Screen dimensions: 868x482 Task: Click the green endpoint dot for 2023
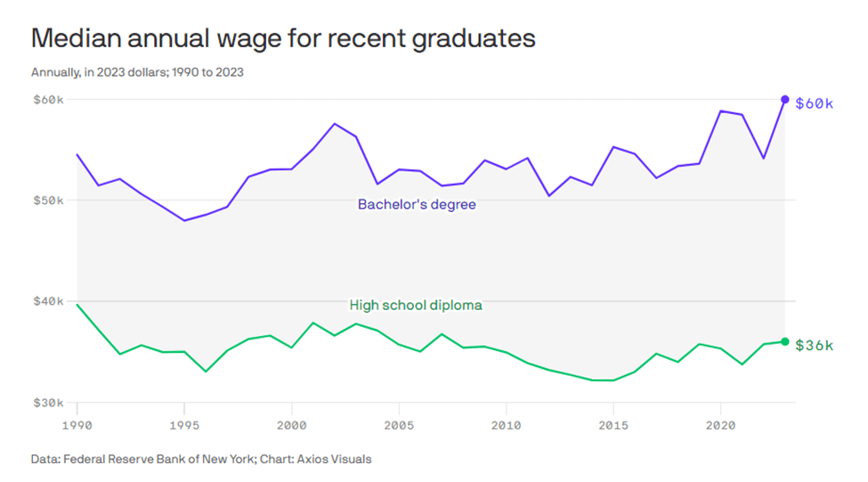[x=785, y=341]
